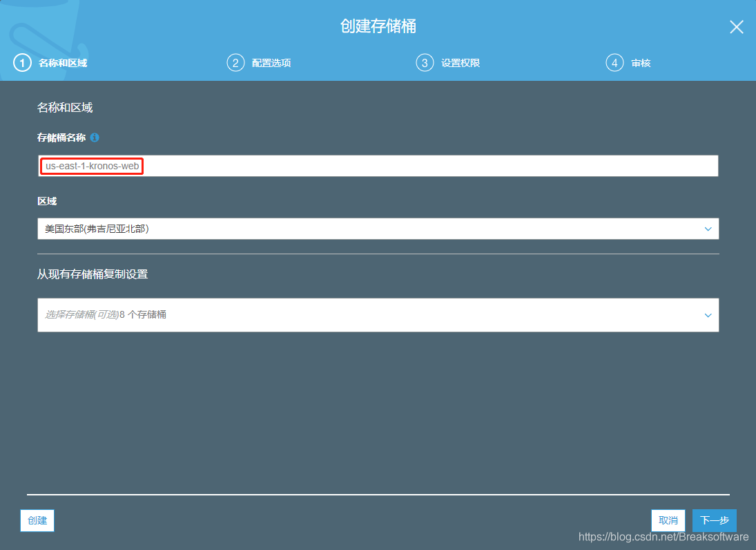Image resolution: width=756 pixels, height=550 pixels.
Task: Click the 取消 button
Action: point(668,520)
